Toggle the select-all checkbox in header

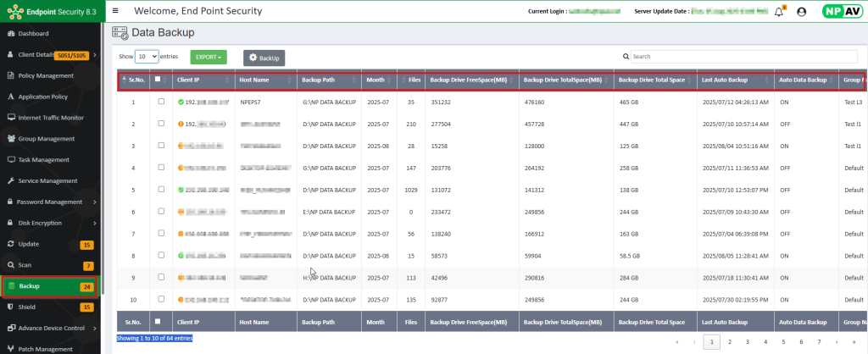158,80
